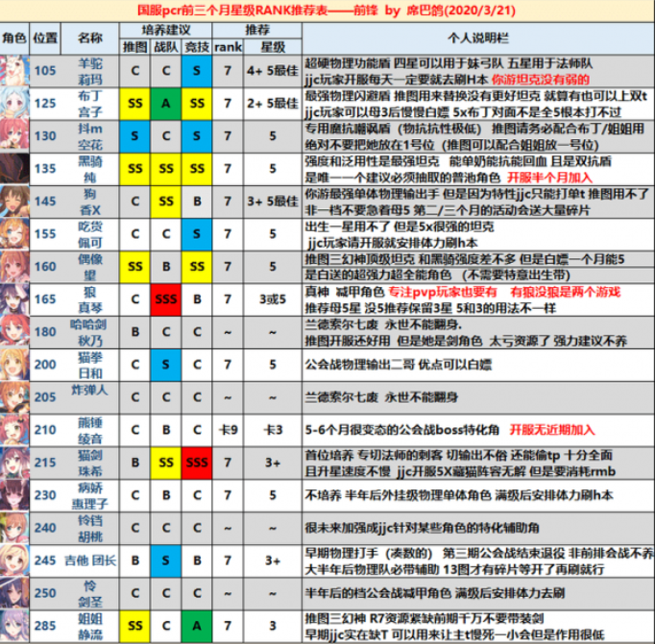Click the yellow SS 推图 cell for 姐姐 静流
The height and width of the screenshot is (644, 655).
[134, 626]
